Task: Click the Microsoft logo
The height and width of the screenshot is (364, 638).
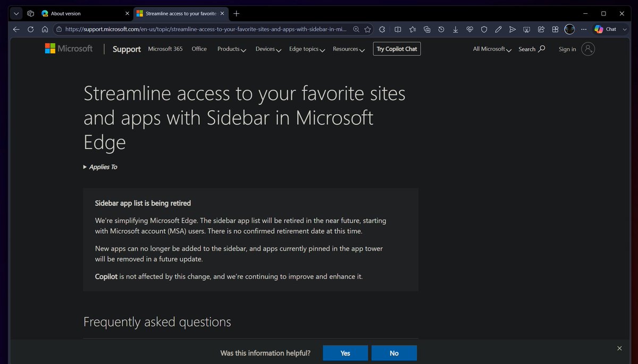Action: 69,48
